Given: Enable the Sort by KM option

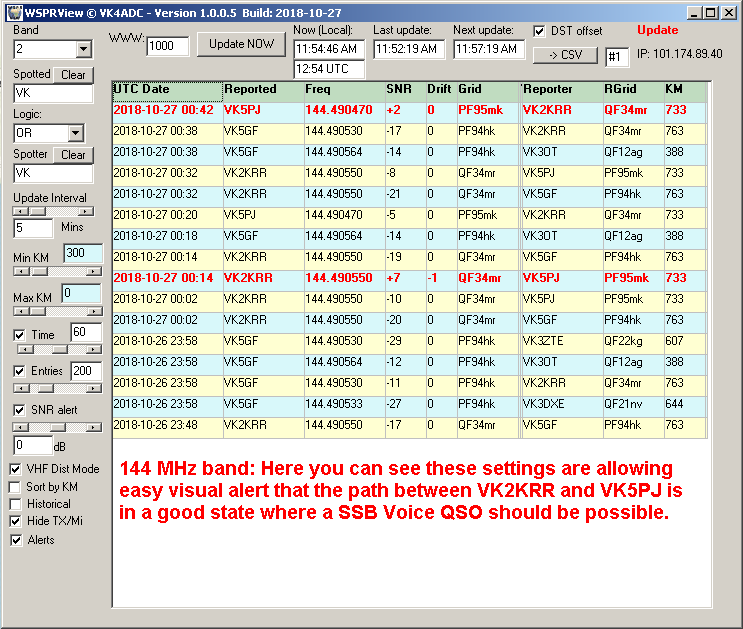Looking at the screenshot, I should [x=15, y=487].
